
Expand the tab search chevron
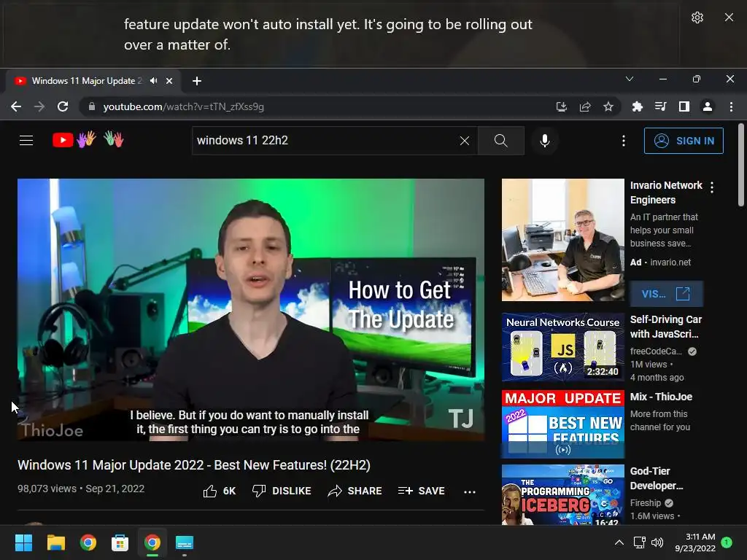click(630, 79)
